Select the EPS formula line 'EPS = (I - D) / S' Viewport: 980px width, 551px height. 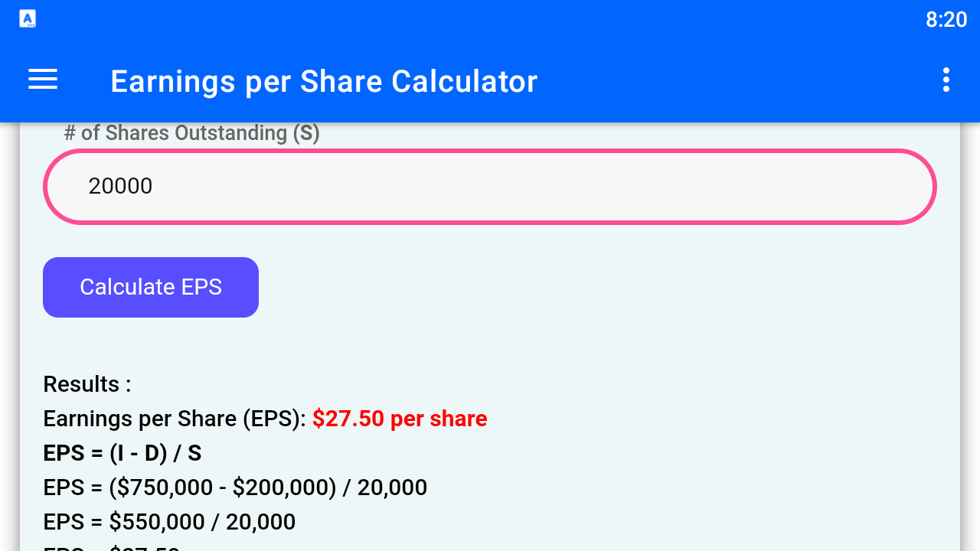[x=122, y=452]
